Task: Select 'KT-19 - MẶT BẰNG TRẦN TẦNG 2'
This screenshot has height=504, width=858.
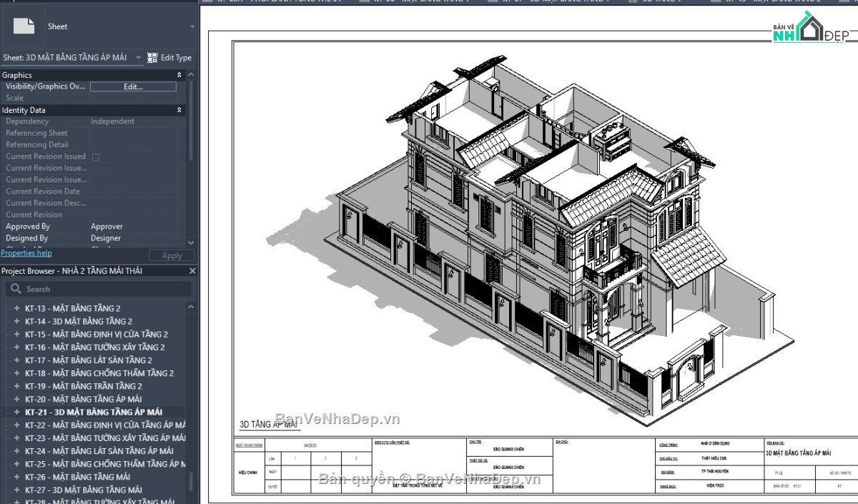Action: pos(83,386)
